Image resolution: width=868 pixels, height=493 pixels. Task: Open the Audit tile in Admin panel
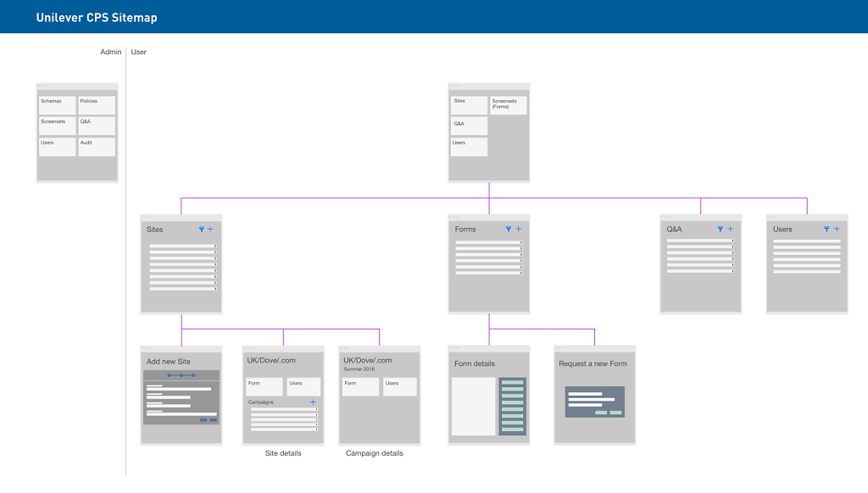coord(97,147)
